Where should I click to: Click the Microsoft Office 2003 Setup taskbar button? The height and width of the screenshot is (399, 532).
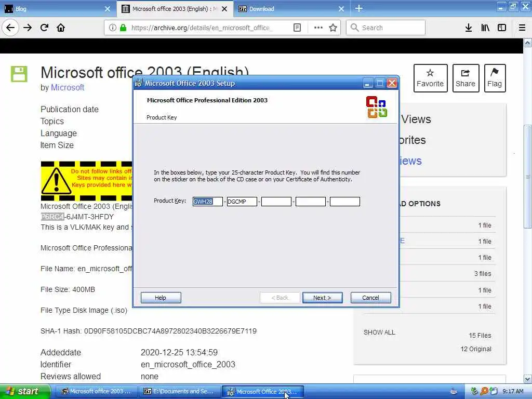(x=262, y=391)
